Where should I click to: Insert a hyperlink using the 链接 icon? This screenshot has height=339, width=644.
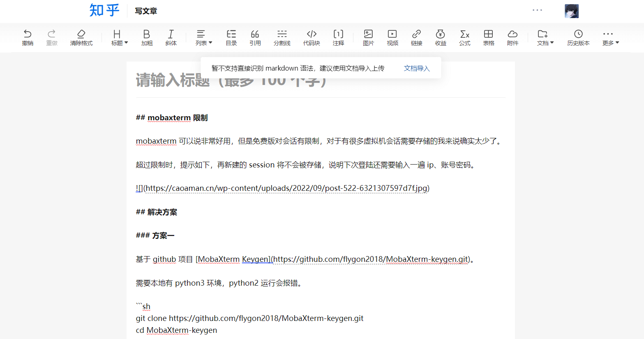416,37
